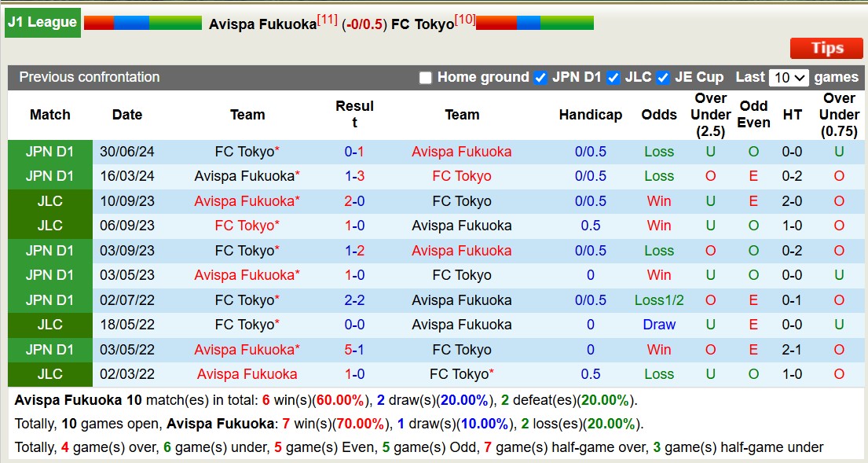Enable the Home ground checkbox
This screenshot has height=463, width=868.
425,77
